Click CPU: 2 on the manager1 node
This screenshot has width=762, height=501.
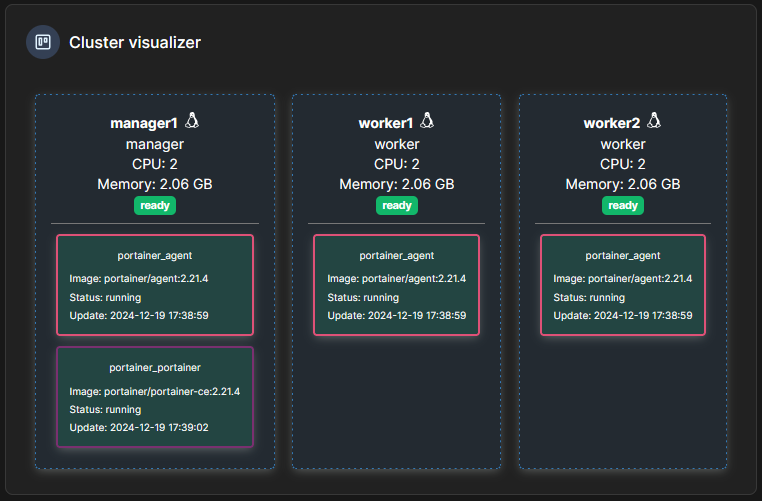coord(155,164)
